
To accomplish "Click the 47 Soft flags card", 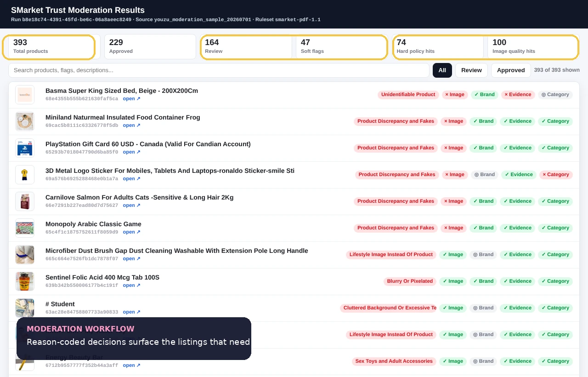I will click(342, 47).
